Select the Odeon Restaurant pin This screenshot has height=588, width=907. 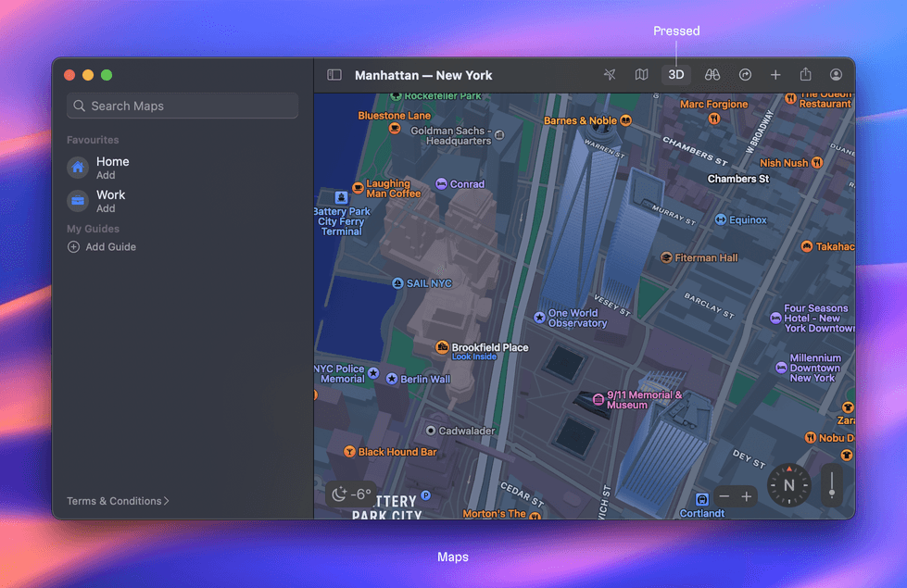click(790, 98)
